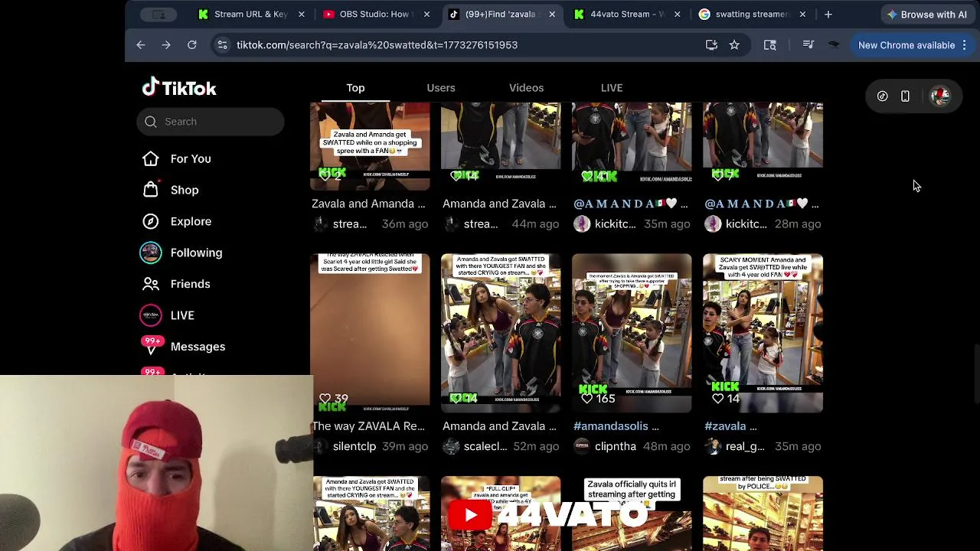Click the install app icon in the address bar
Image resolution: width=980 pixels, height=551 pixels.
click(x=711, y=45)
